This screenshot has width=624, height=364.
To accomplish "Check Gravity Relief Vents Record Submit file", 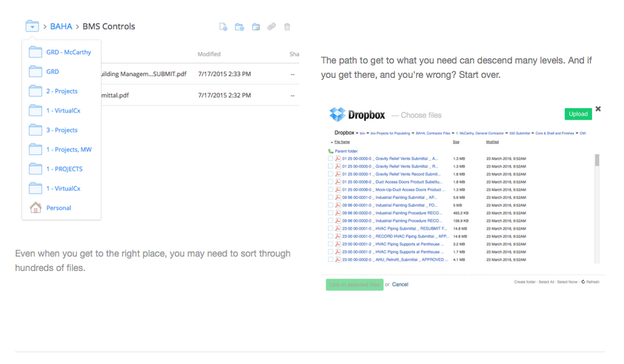I will click(x=330, y=174).
